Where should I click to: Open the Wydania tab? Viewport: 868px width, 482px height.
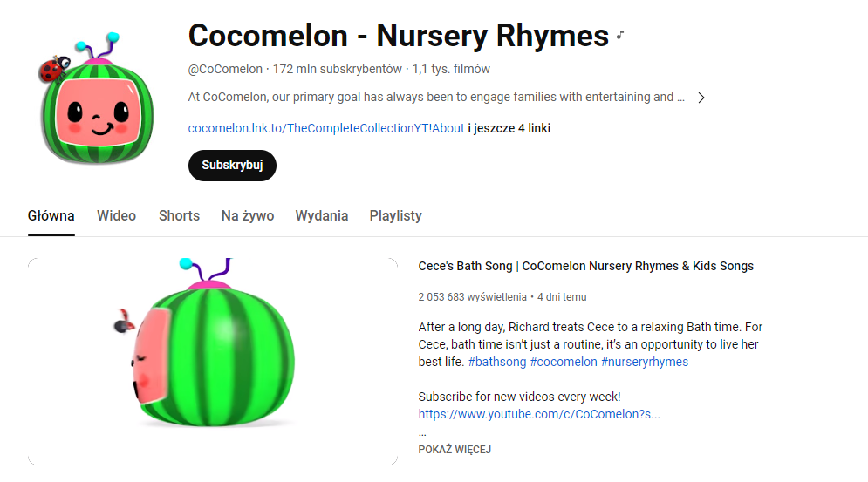coord(321,215)
